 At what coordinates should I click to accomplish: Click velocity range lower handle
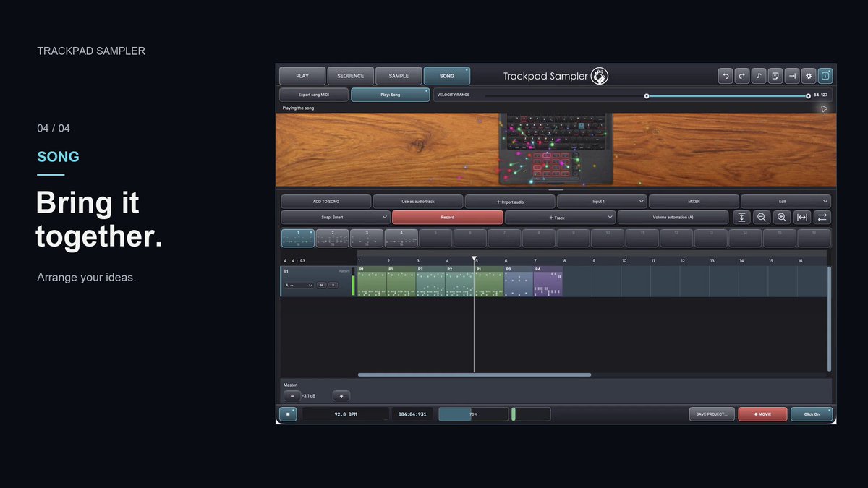(x=647, y=95)
